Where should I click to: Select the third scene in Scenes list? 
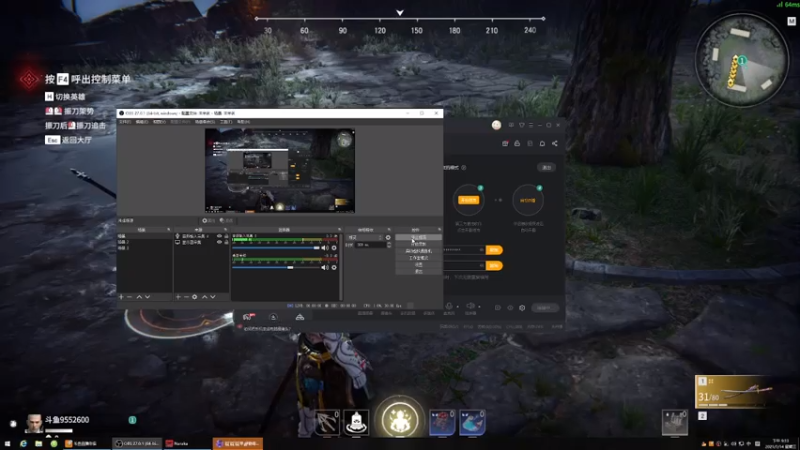click(144, 247)
